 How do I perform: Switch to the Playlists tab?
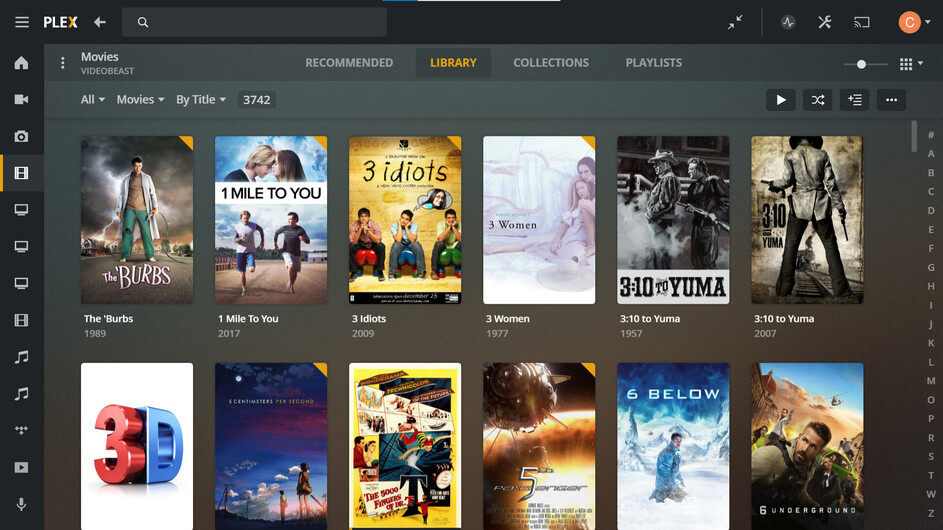654,63
